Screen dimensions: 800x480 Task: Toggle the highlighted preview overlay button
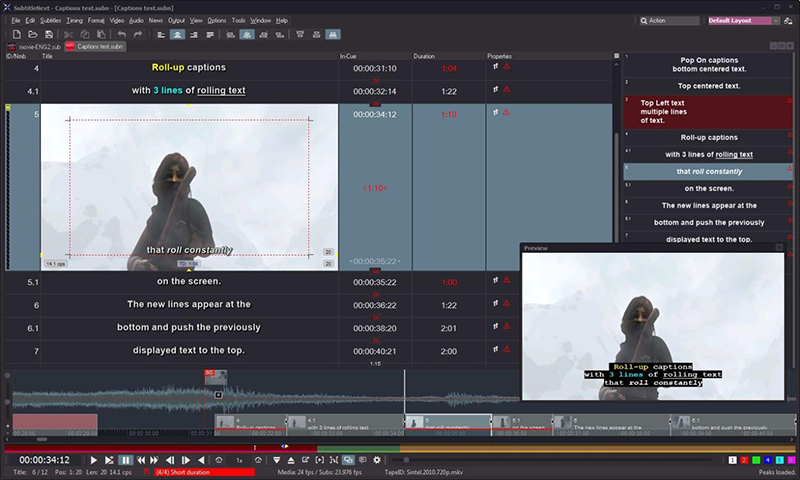point(348,459)
